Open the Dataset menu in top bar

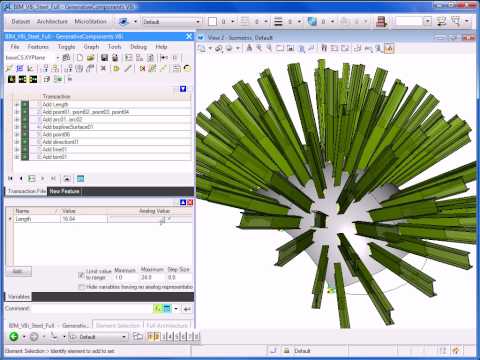click(x=20, y=21)
